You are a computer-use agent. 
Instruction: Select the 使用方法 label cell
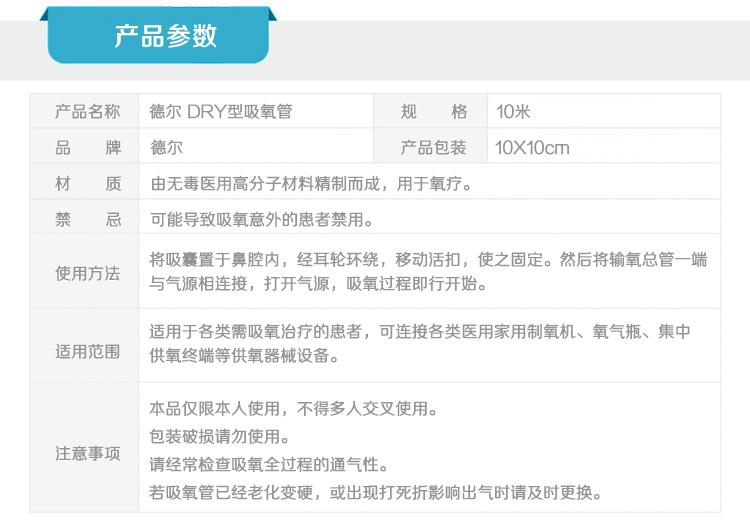[87, 273]
